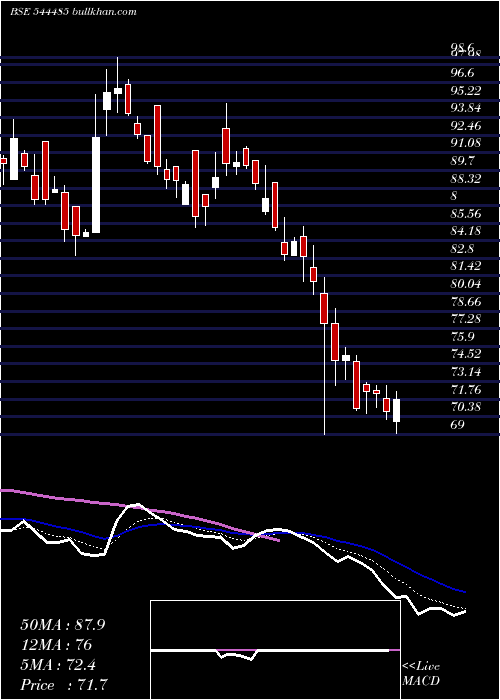Select the 81.42 price axis label
The width and height of the screenshot is (500, 700).
tap(466, 266)
